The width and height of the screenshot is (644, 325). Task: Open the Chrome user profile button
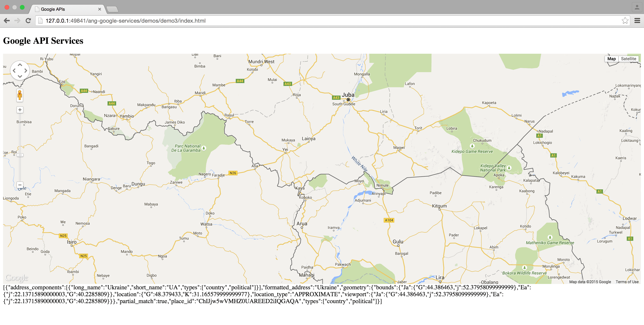tap(637, 7)
